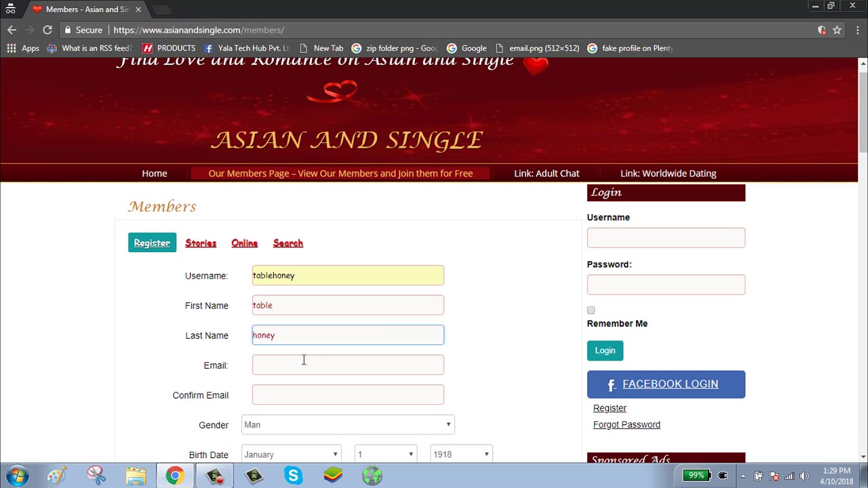
Task: Close the Members browser tab
Action: coord(138,9)
